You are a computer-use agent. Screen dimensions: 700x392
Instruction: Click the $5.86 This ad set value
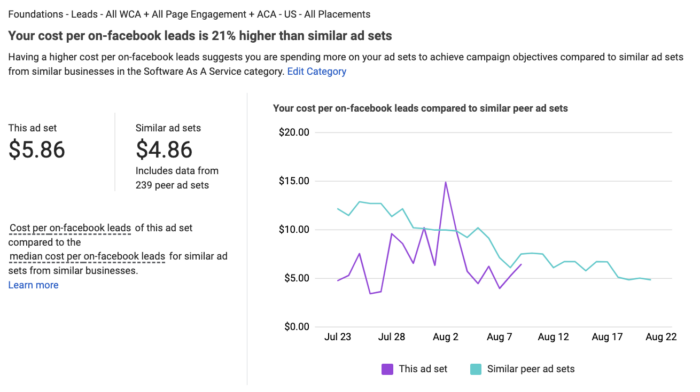37,150
